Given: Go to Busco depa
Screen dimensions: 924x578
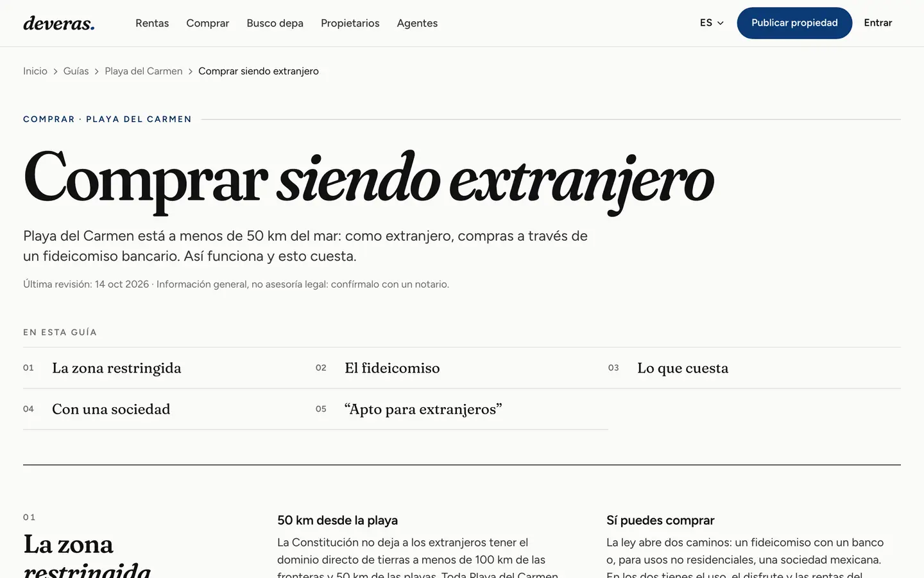Looking at the screenshot, I should pos(275,23).
